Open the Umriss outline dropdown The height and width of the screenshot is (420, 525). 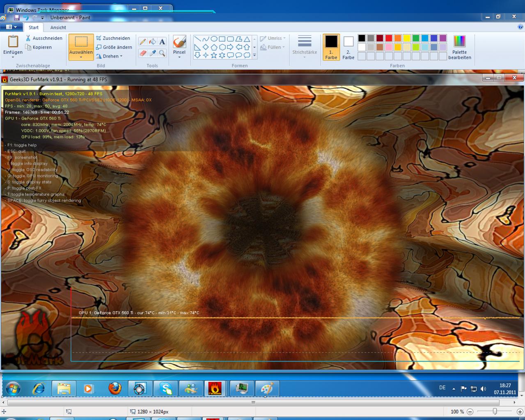click(x=273, y=38)
